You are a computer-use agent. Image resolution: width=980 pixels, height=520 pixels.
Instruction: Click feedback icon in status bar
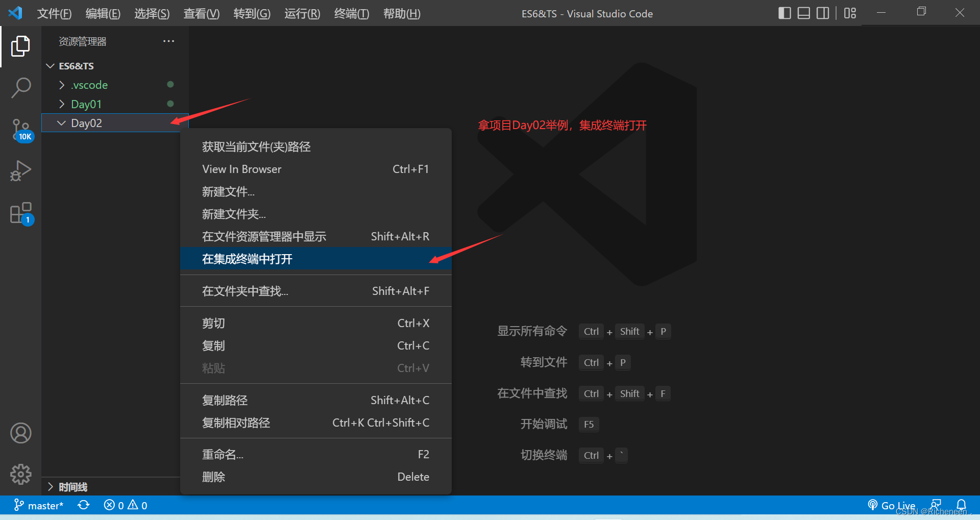tap(936, 505)
